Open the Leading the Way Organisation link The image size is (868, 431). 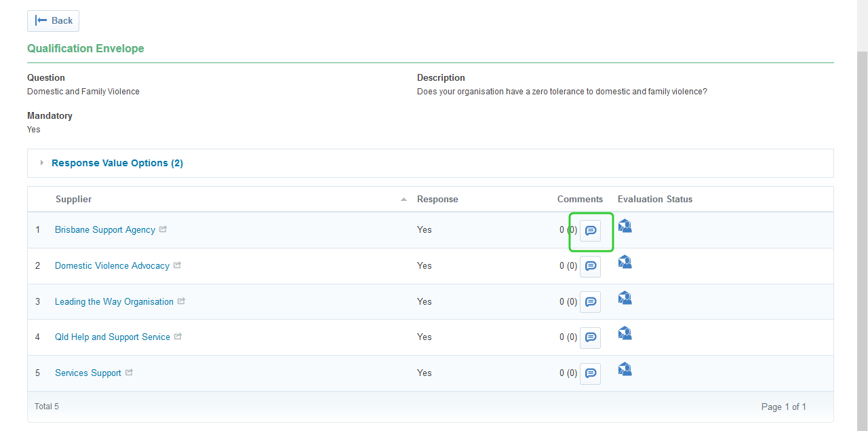114,302
